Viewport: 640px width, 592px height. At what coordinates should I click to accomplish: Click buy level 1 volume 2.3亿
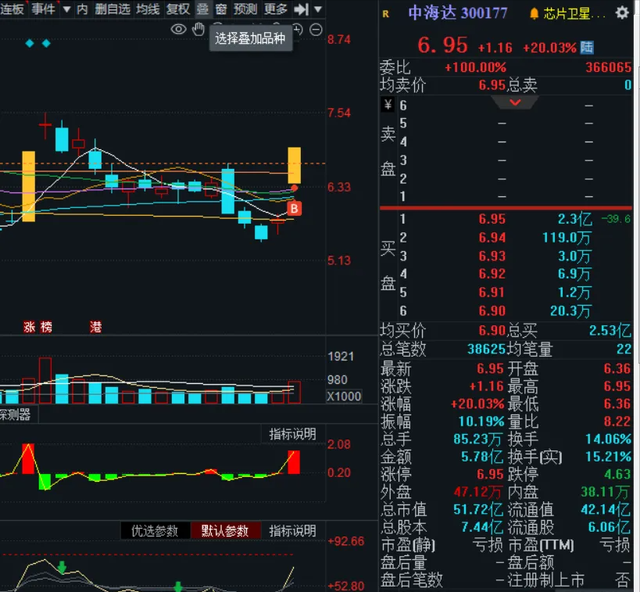575,219
